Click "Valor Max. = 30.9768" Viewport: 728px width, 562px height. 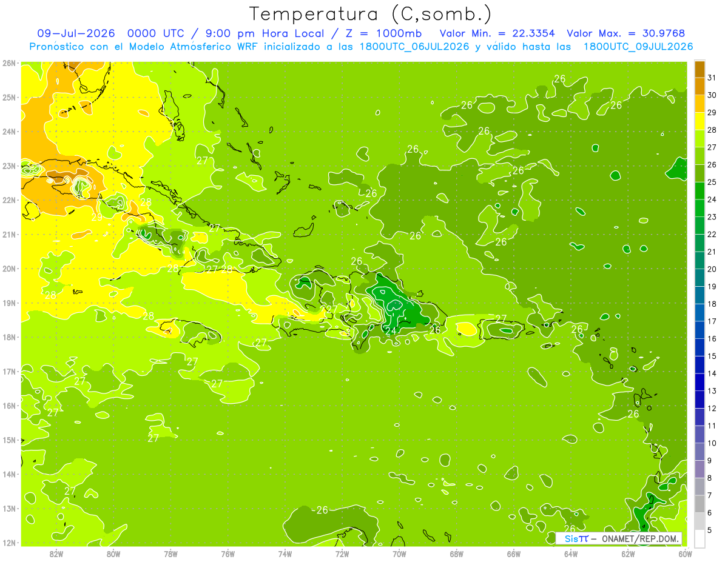click(x=626, y=33)
